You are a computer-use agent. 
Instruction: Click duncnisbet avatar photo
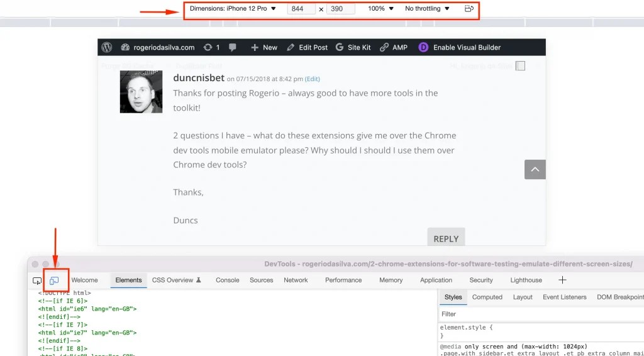(141, 92)
